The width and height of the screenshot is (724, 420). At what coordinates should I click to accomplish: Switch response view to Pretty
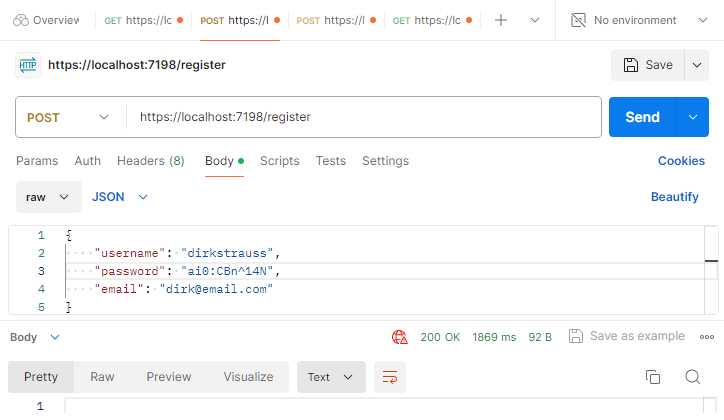[41, 377]
